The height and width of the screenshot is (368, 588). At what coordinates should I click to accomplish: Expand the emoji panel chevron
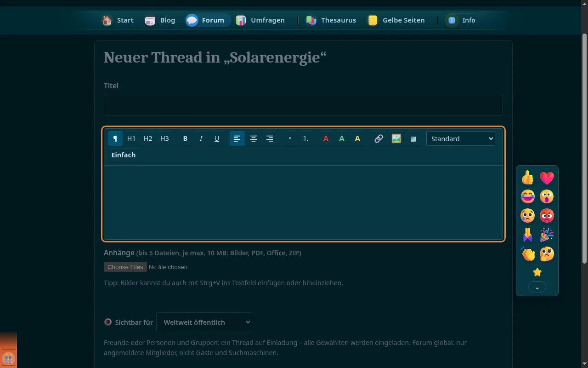tap(537, 287)
